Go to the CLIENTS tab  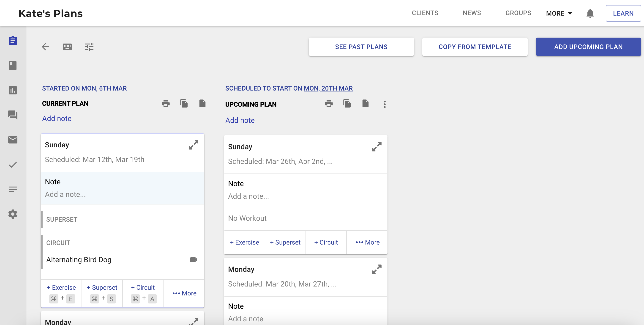425,13
